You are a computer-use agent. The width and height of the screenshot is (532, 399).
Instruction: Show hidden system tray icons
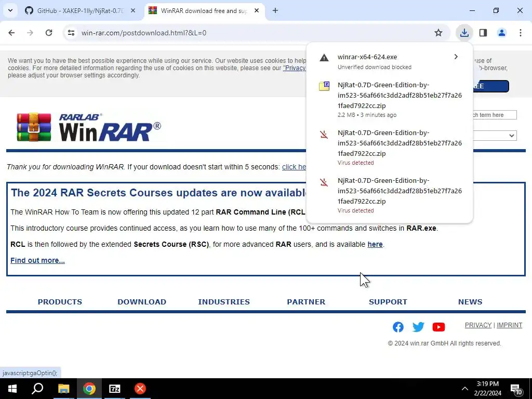point(465,389)
